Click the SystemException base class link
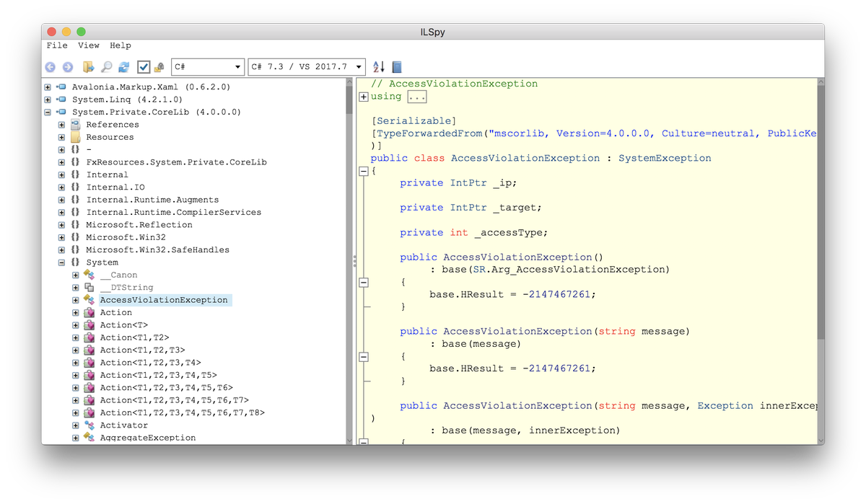Viewport: 866px width, 504px height. 665,159
